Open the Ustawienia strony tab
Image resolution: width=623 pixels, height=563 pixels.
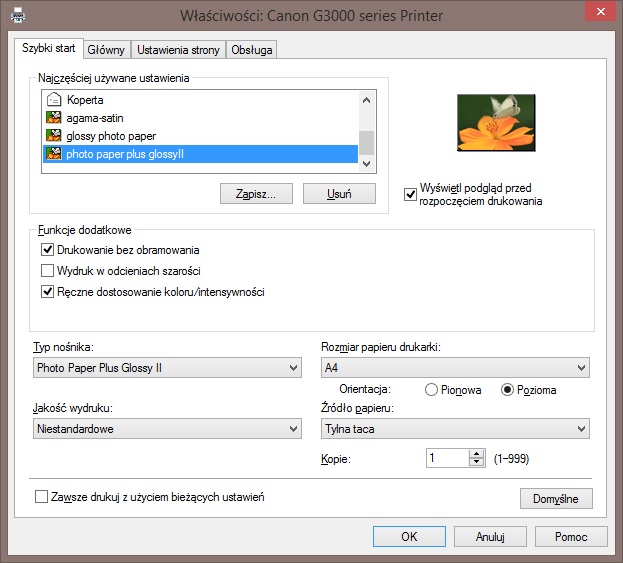[x=178, y=50]
